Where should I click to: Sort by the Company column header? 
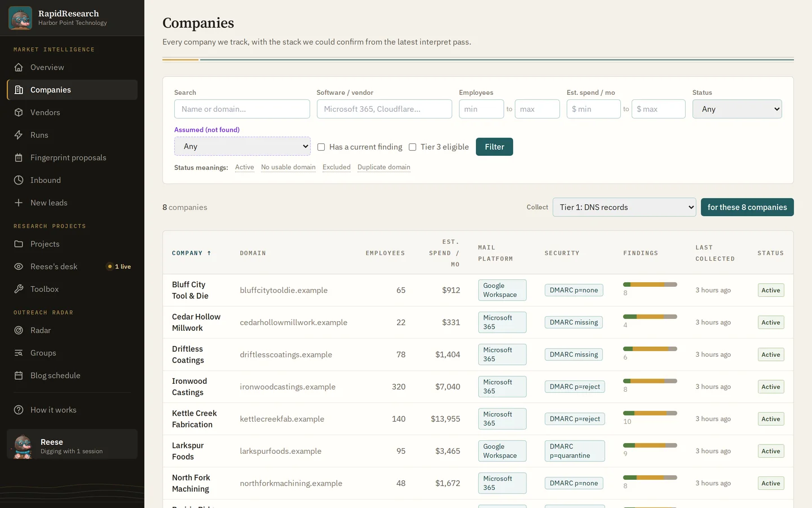click(192, 253)
